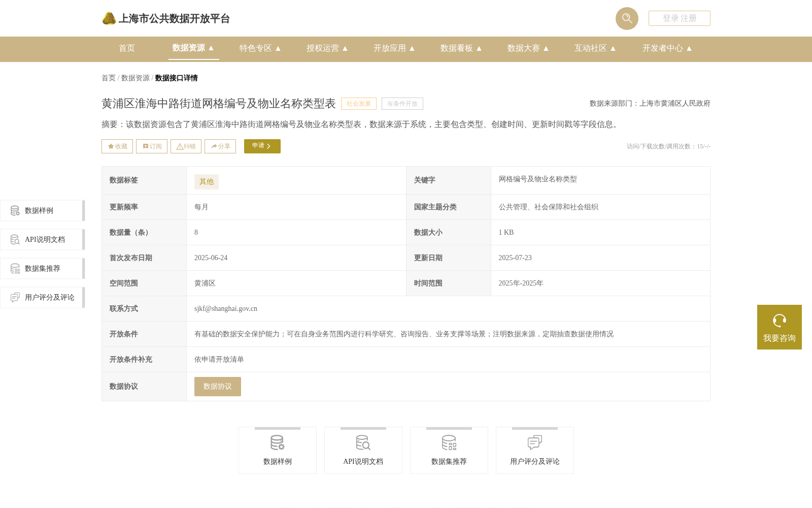
Task: Click 网格编号及物业名称类型 keyword text
Action: pyautogui.click(x=538, y=179)
